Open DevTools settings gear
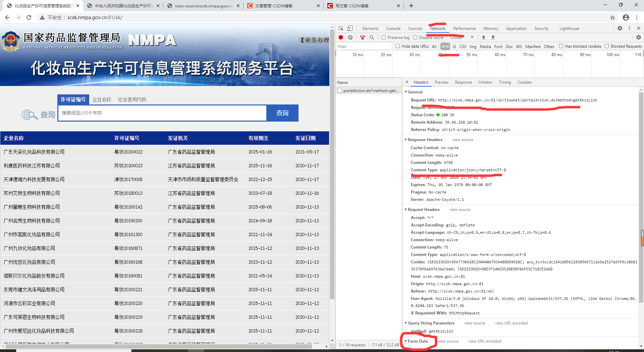Viewport: 644px width, 352px height. (x=620, y=29)
